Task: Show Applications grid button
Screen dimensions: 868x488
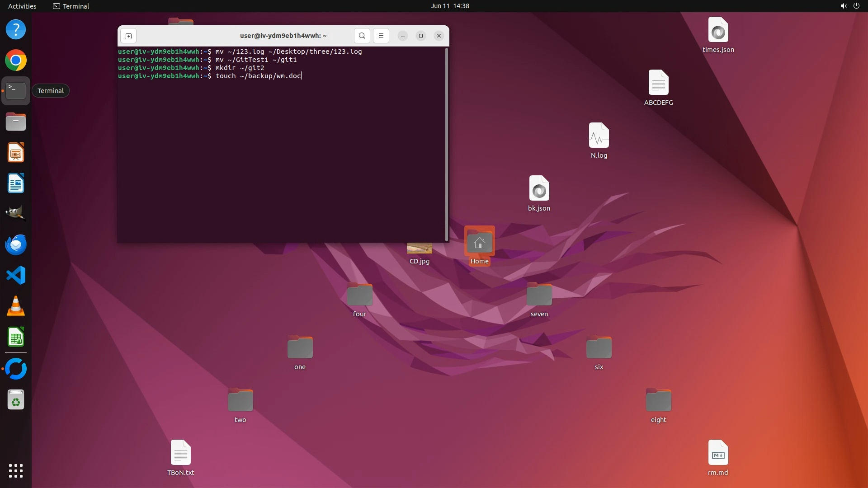Action: [16, 471]
